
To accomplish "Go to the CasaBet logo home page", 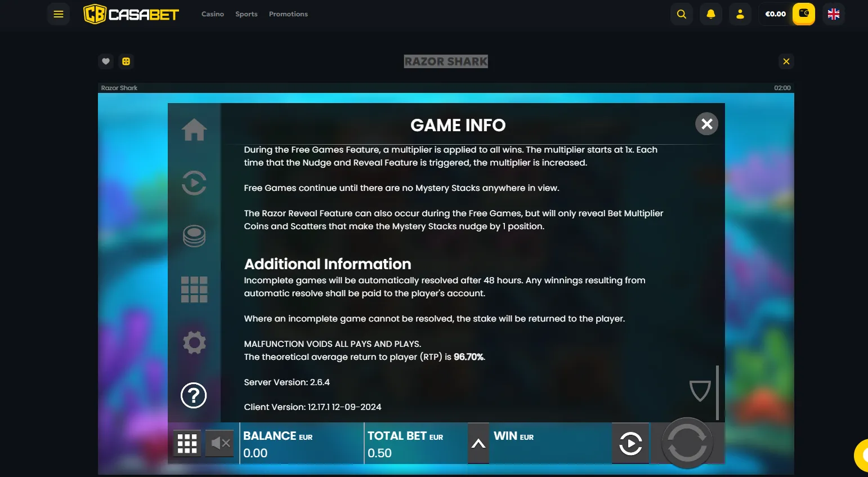I will tap(131, 14).
